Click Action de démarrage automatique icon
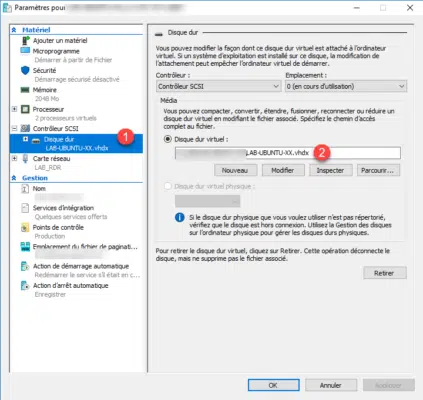Viewport: 423px width, 400px height. [25, 266]
